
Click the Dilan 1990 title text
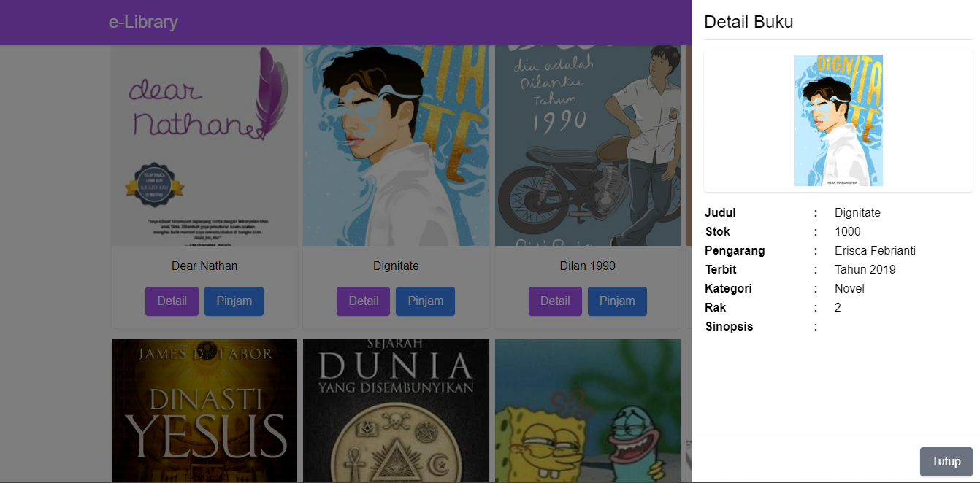tap(588, 266)
